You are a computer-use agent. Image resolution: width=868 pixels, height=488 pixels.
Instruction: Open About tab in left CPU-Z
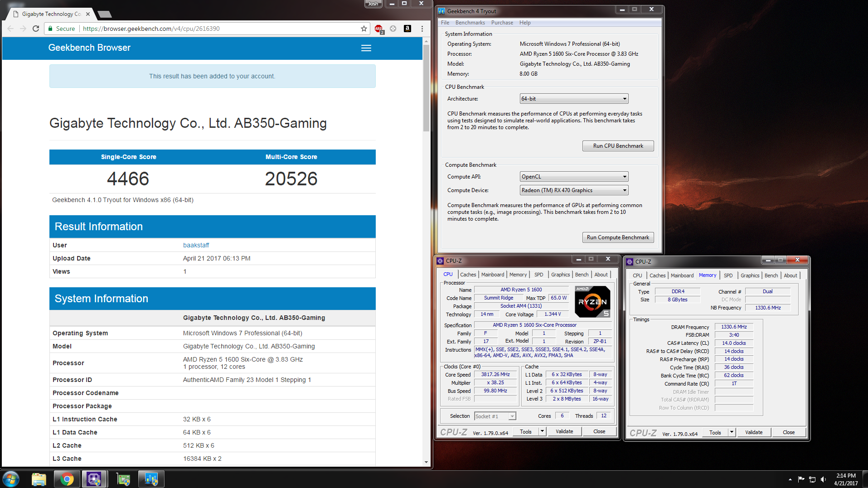(x=601, y=275)
